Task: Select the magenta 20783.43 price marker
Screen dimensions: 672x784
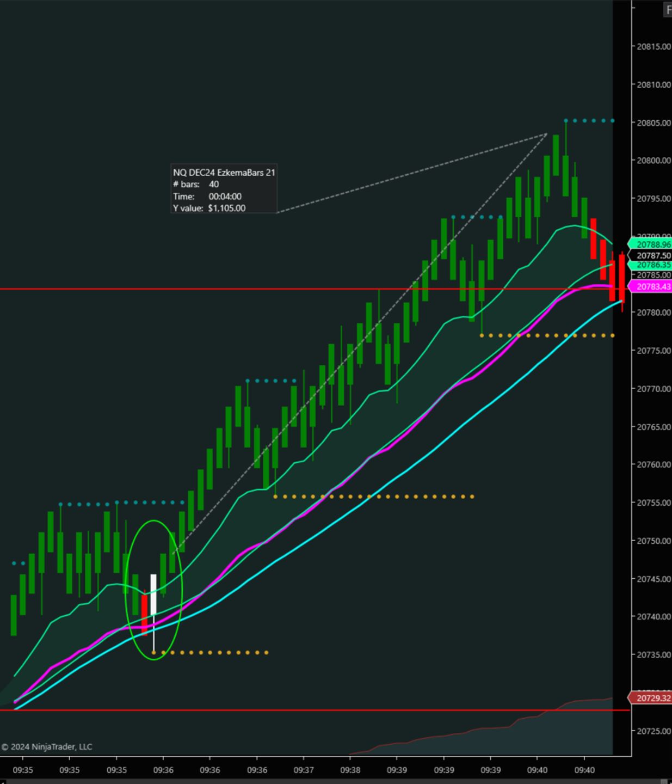Action: coord(650,286)
